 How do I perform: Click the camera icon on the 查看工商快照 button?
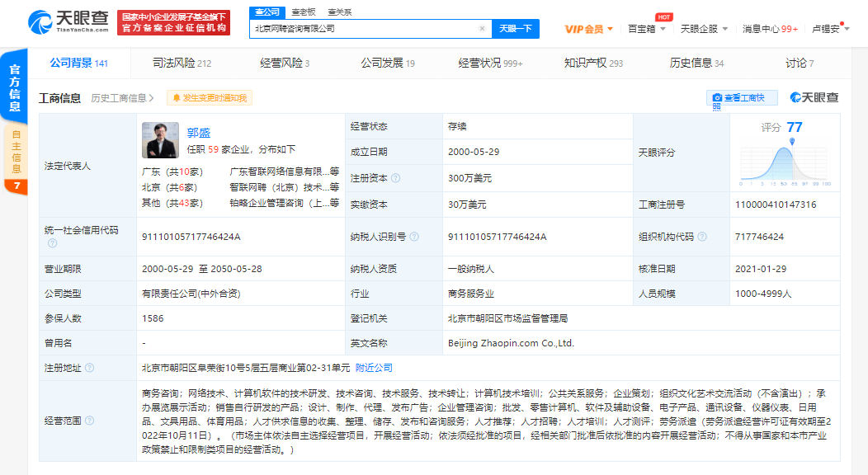(717, 98)
